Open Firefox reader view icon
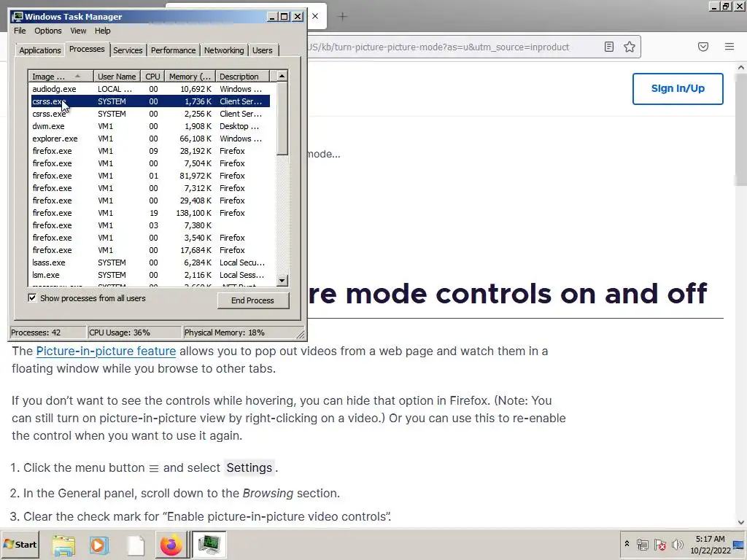Image resolution: width=747 pixels, height=560 pixels. (608, 47)
